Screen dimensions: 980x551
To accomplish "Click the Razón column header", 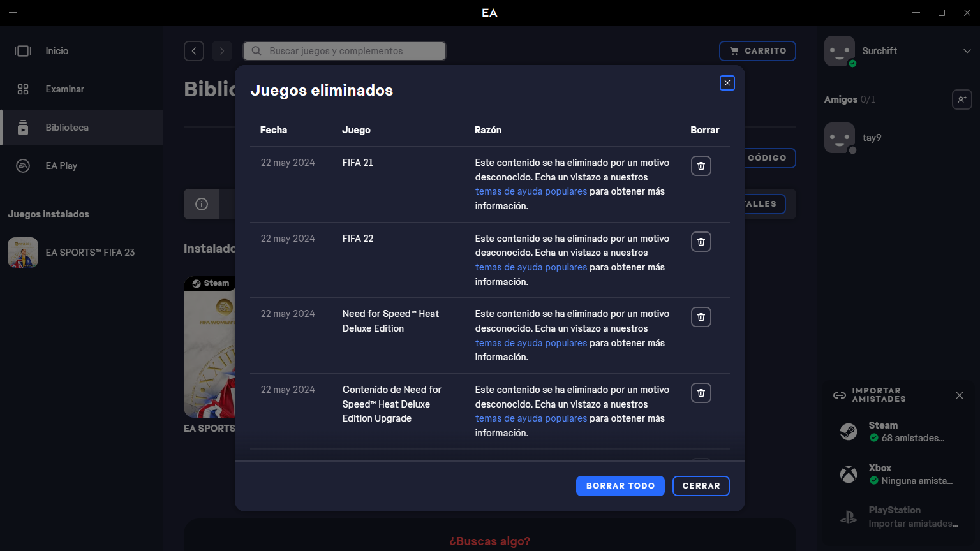I will pos(488,130).
